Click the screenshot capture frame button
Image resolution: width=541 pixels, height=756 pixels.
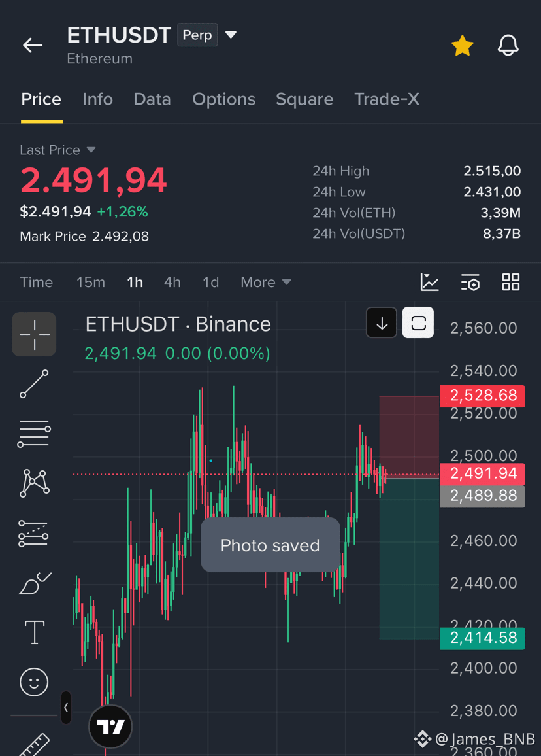pyautogui.click(x=418, y=322)
